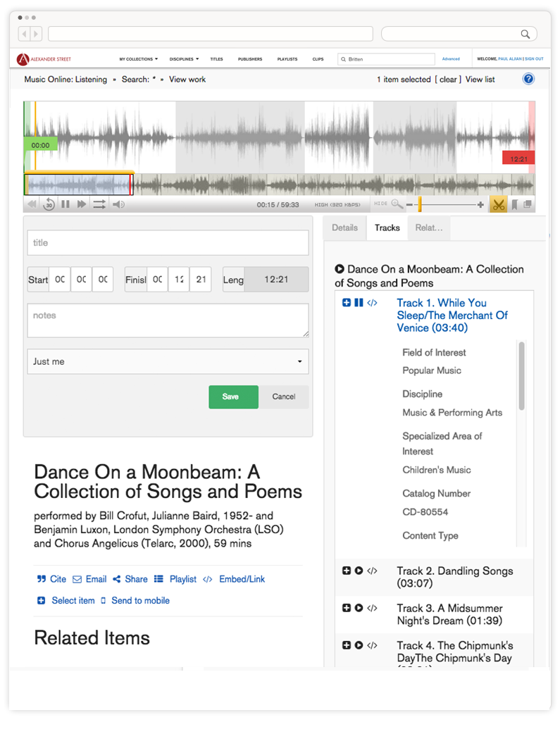
Task: Click the Cite link
Action: point(51,579)
